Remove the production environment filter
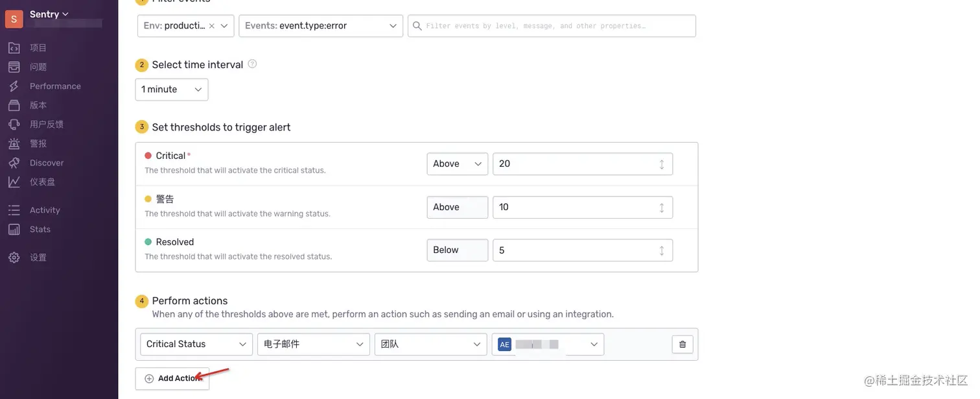 pos(212,26)
